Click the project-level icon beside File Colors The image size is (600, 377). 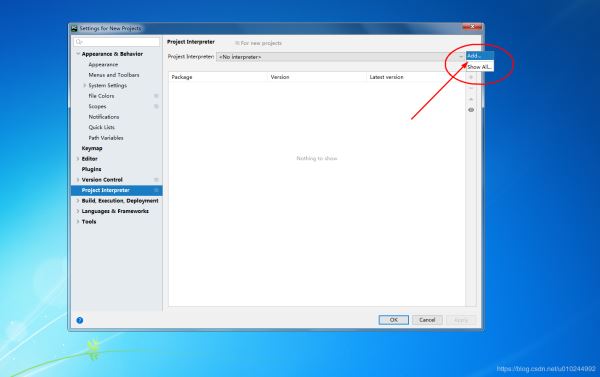[x=156, y=96]
